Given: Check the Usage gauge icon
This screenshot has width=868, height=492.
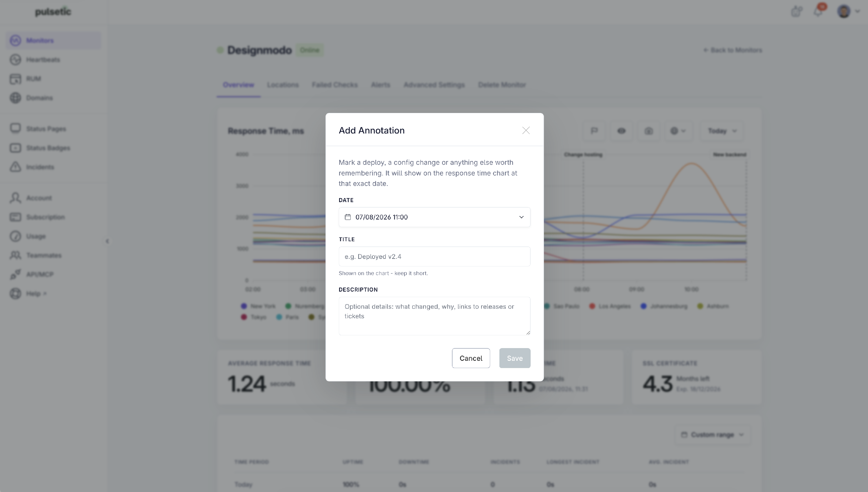Looking at the screenshot, I should (x=15, y=236).
